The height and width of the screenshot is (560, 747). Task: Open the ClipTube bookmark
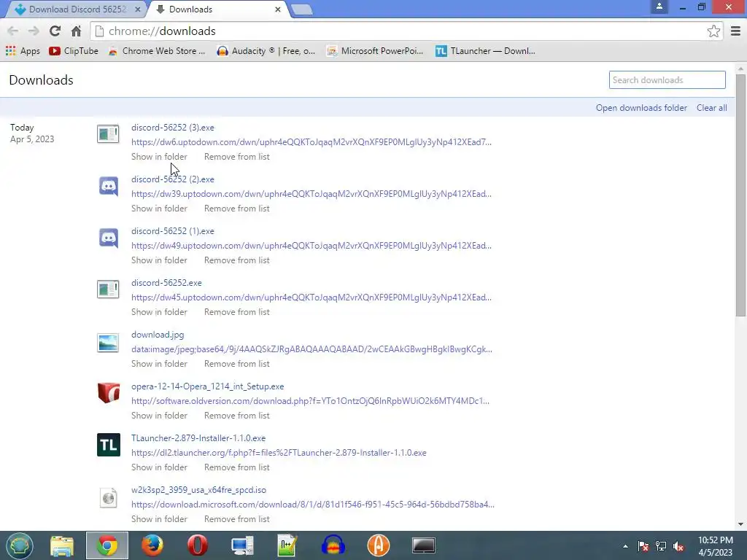[74, 51]
